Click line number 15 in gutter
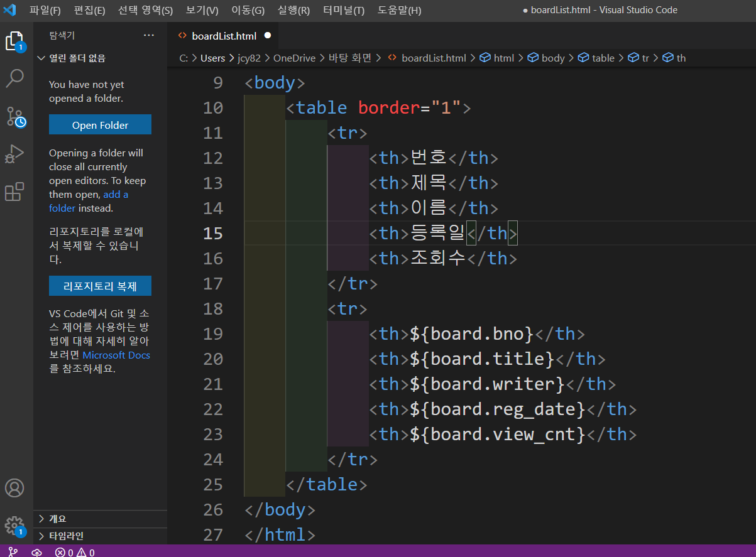This screenshot has width=756, height=557. [213, 233]
